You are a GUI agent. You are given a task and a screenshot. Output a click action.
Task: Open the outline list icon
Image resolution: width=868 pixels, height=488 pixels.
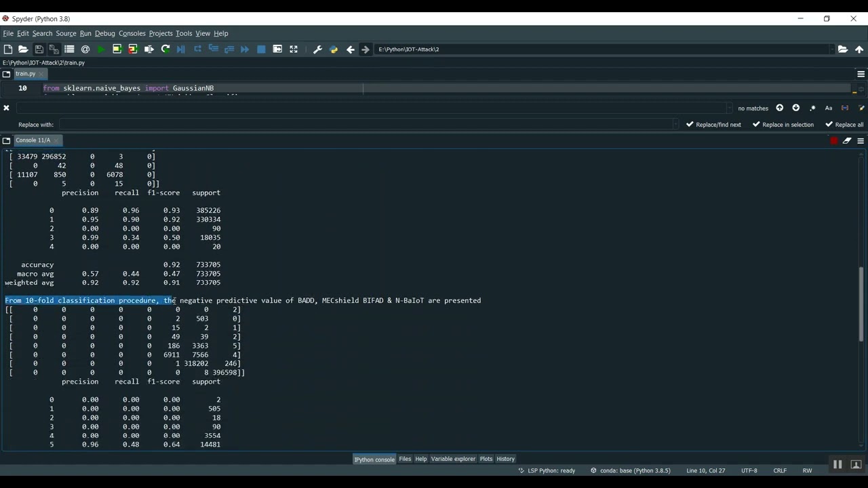click(x=69, y=49)
